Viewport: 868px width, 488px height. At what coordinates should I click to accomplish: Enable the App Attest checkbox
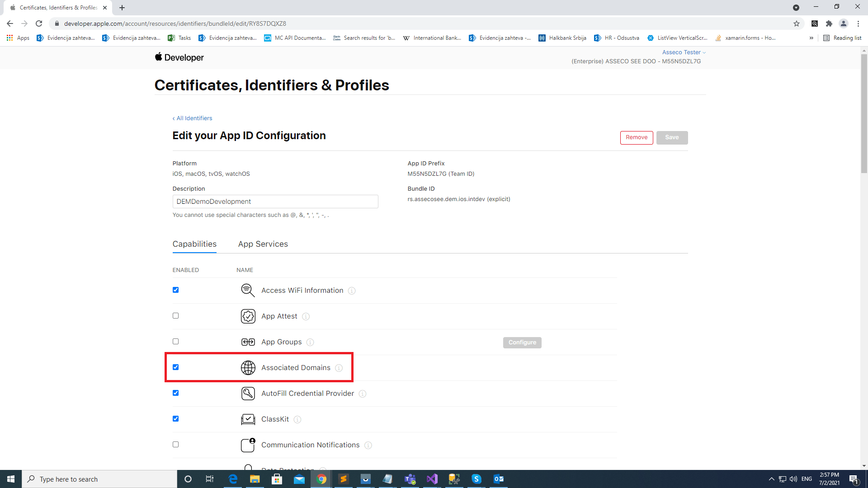(175, 316)
